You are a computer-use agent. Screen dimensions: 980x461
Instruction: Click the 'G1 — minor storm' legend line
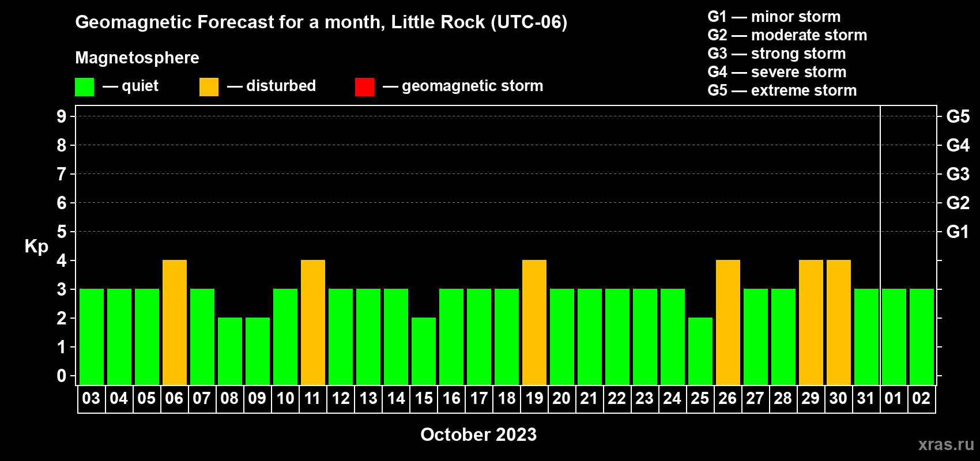point(774,17)
